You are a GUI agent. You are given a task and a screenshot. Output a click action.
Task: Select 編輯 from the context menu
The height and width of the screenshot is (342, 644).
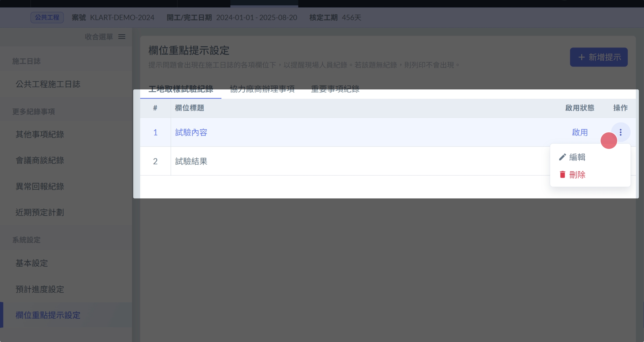click(577, 157)
